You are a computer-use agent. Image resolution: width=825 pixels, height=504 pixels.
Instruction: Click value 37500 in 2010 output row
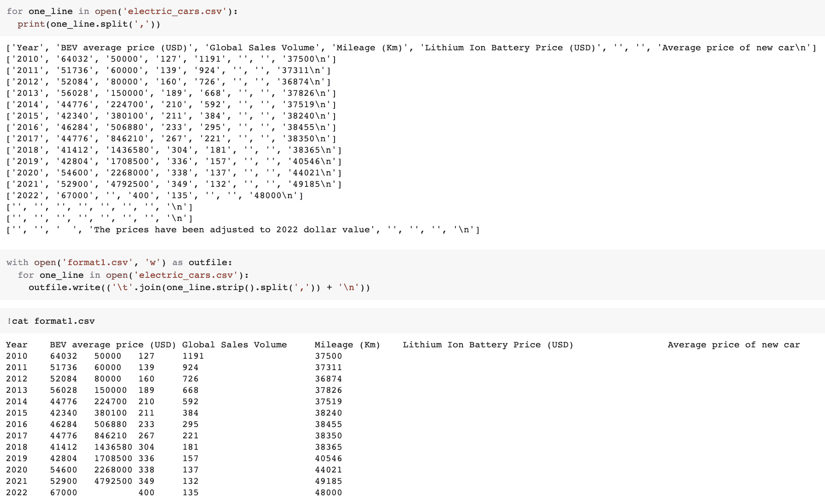click(x=328, y=356)
